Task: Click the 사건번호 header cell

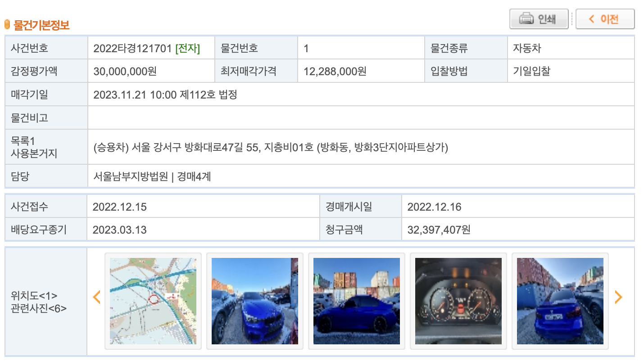Action: (x=46, y=48)
